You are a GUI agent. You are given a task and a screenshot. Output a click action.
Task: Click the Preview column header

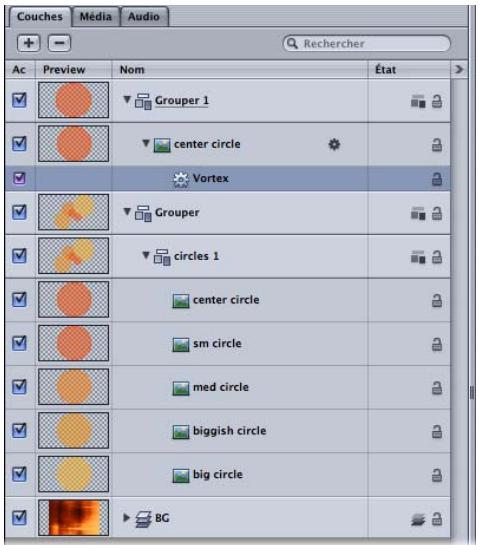[x=73, y=70]
